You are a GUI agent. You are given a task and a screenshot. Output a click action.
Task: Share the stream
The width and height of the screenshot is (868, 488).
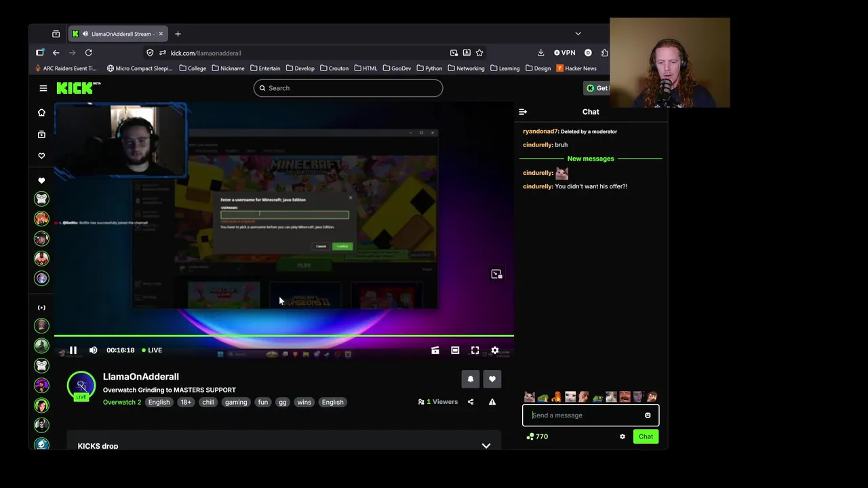tap(471, 402)
